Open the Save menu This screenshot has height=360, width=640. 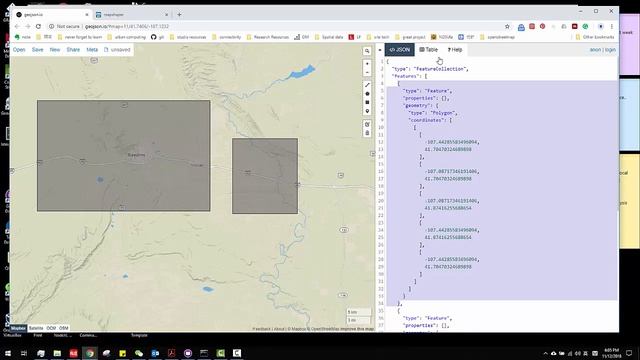[x=38, y=50]
